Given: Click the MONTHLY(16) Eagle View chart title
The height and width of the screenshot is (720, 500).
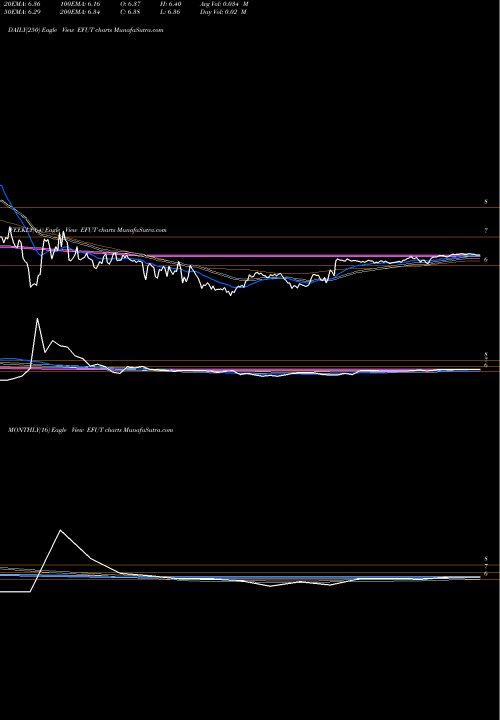Looking at the screenshot, I should [90, 430].
